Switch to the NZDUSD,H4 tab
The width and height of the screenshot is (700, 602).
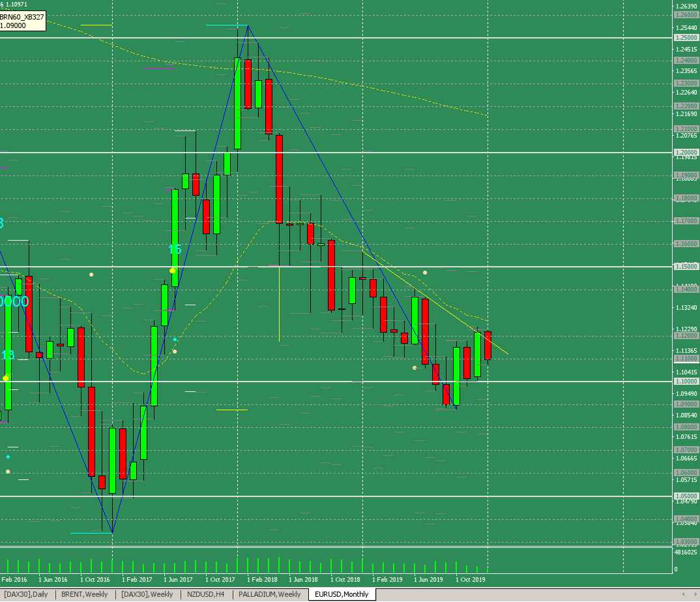[206, 594]
